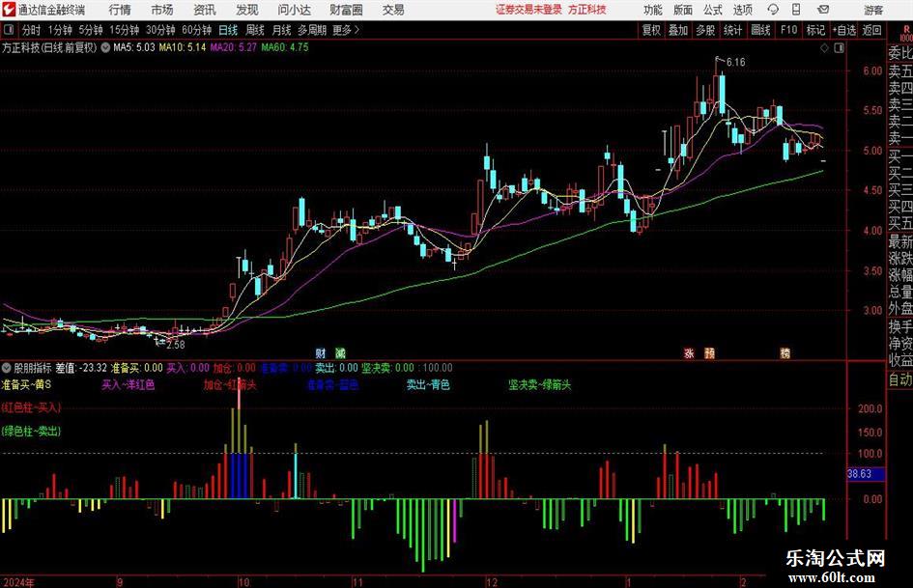913x588 pixels.
Task: Click the orange marker beside 涨
Action: point(709,352)
